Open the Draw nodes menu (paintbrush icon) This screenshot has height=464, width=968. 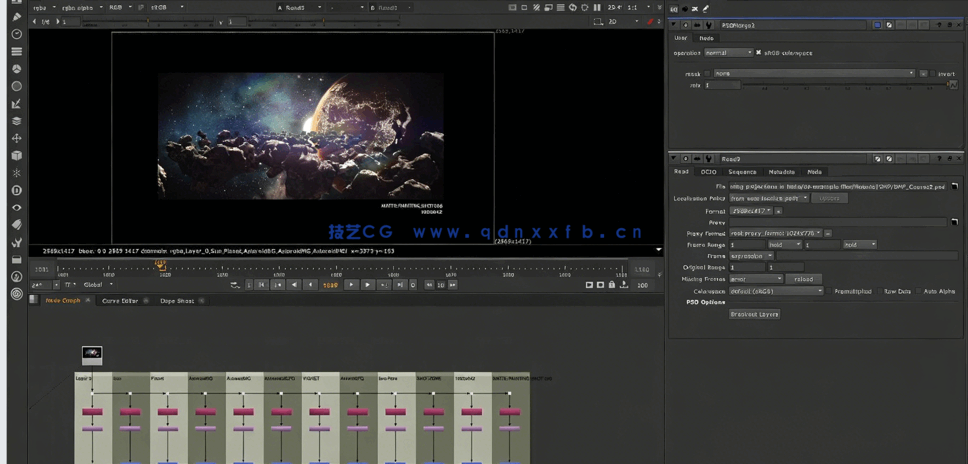(x=16, y=17)
